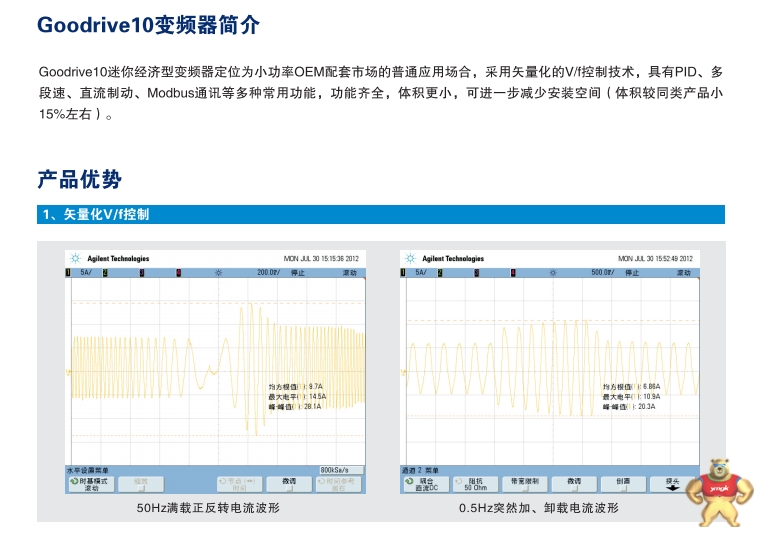This screenshot has height=542, width=769.
Task: Click Agilent logo on the 0.5Hz waveform scope
Action: tap(410, 258)
